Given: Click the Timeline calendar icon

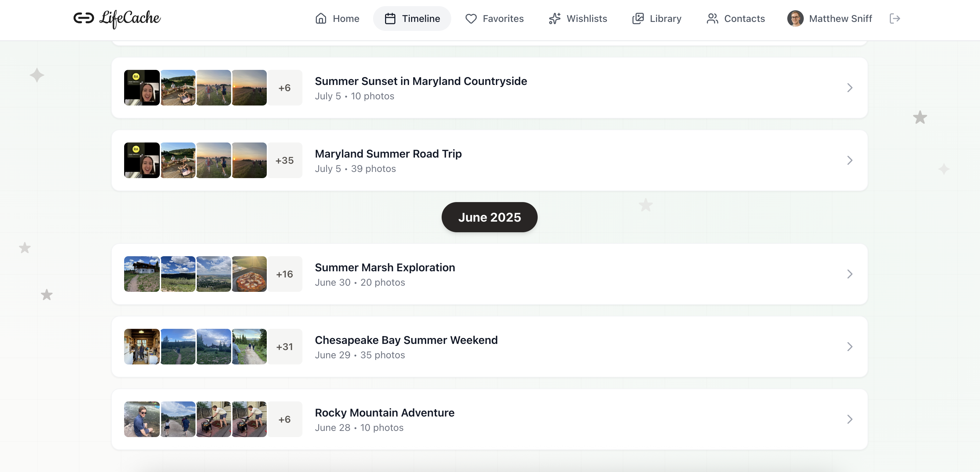Looking at the screenshot, I should click(390, 18).
